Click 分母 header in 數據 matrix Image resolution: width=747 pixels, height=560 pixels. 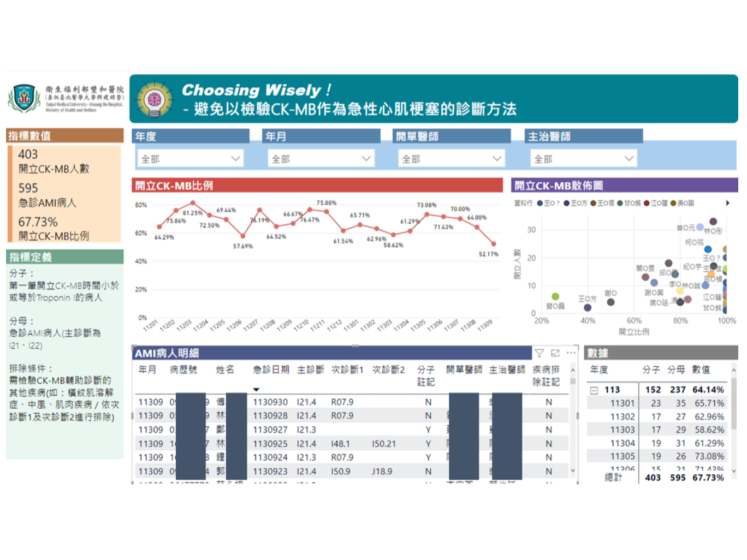[676, 370]
